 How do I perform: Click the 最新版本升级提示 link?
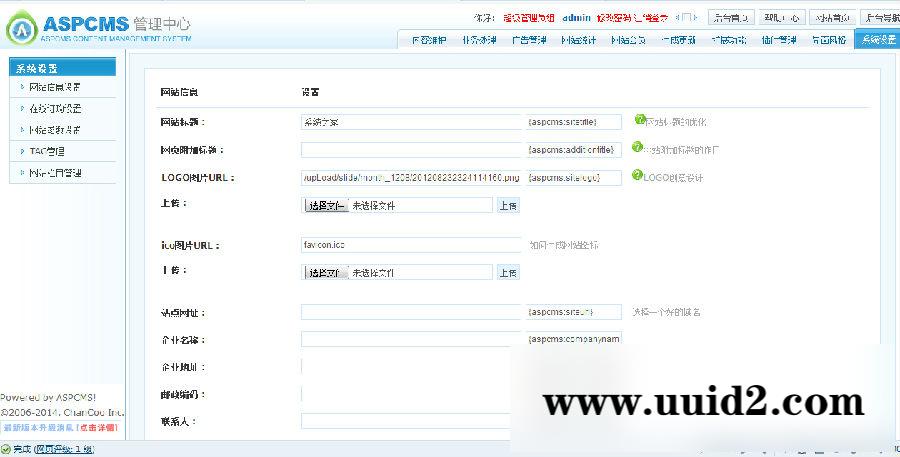[x=38, y=428]
